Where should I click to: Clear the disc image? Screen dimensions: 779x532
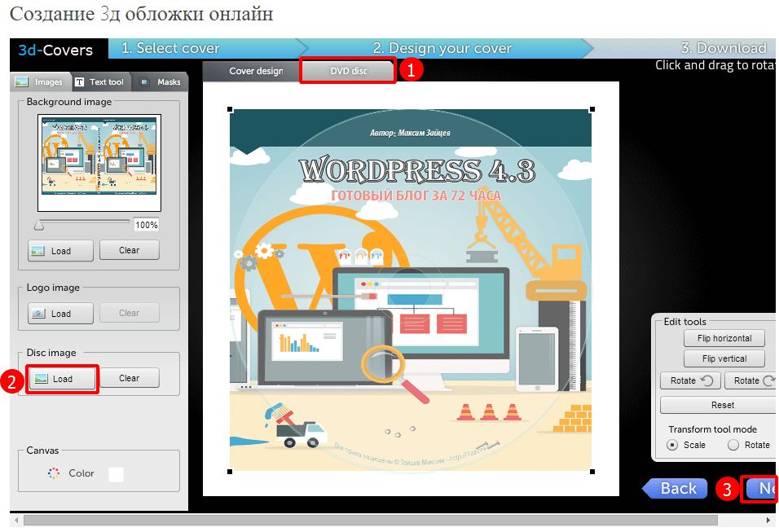point(129,378)
